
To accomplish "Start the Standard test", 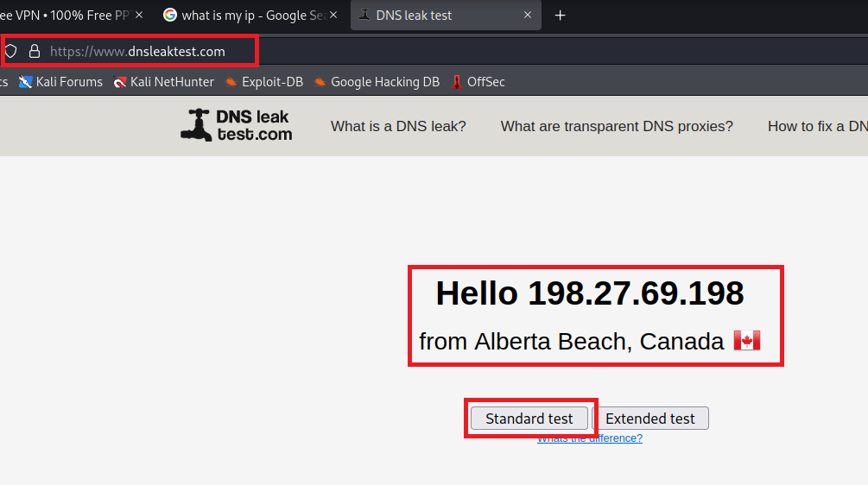I will (529, 419).
